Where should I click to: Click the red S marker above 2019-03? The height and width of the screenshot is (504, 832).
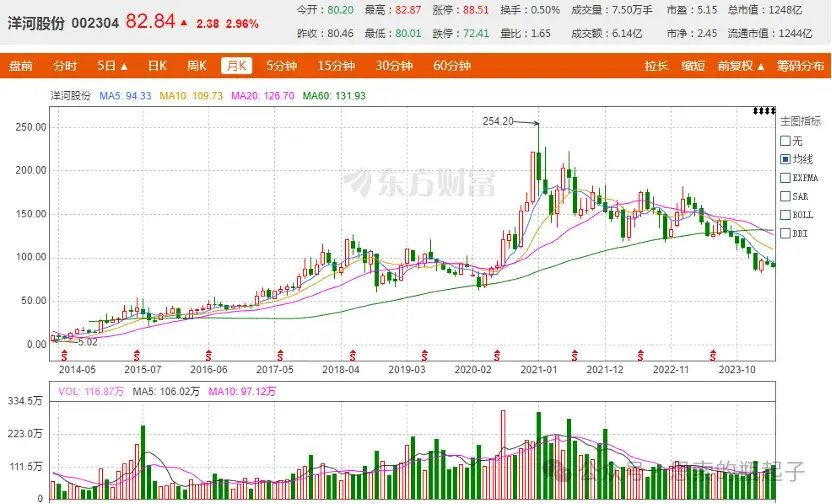(424, 354)
